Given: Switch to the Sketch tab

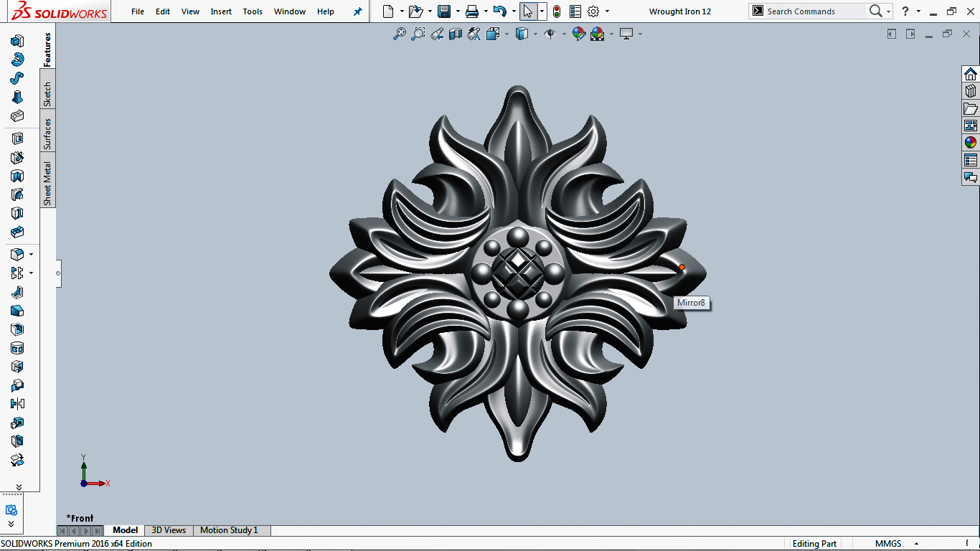Looking at the screenshot, I should (x=47, y=93).
